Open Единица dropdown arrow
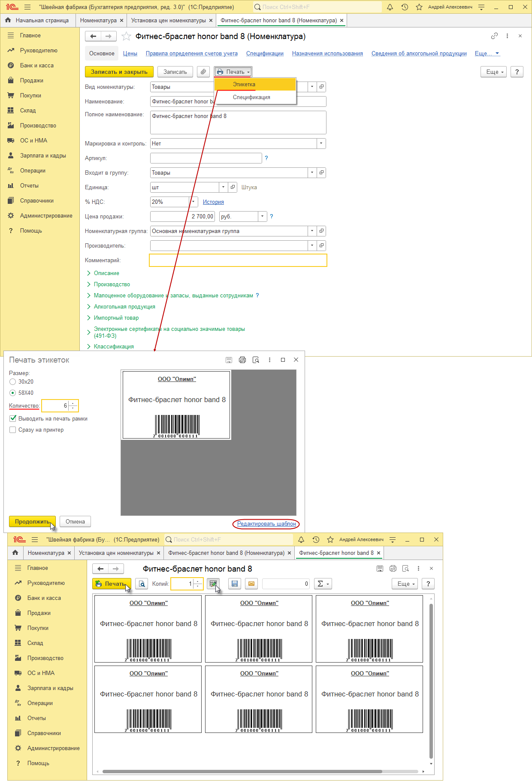The image size is (532, 781). click(x=223, y=187)
